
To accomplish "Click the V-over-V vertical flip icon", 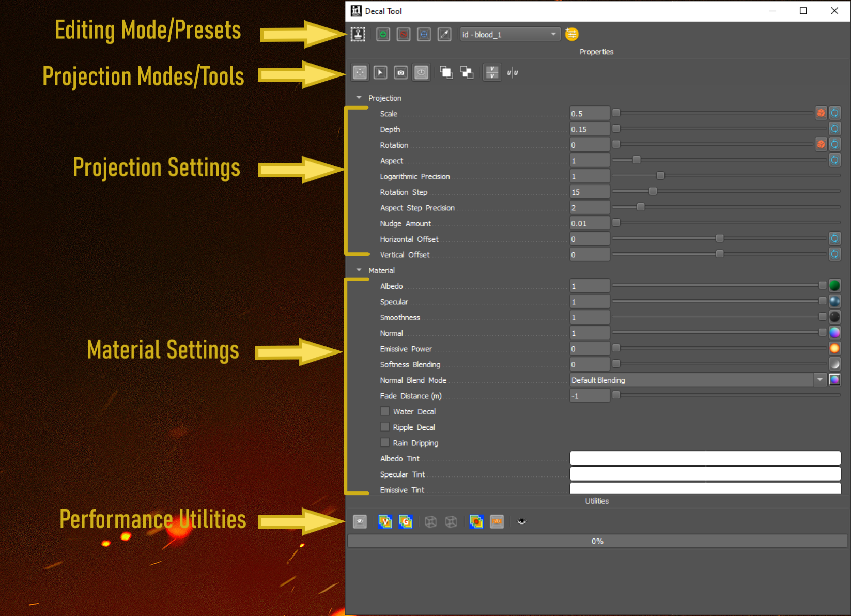I will coord(492,72).
